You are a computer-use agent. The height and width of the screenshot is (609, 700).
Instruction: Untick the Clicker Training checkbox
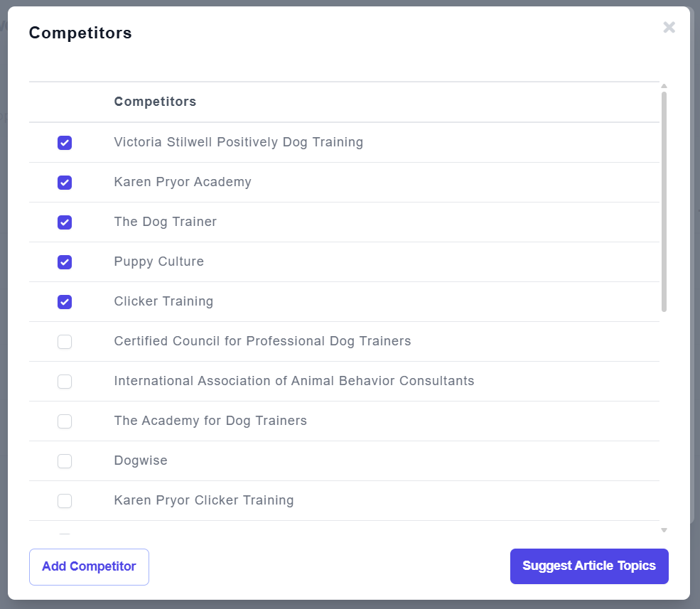coord(65,302)
